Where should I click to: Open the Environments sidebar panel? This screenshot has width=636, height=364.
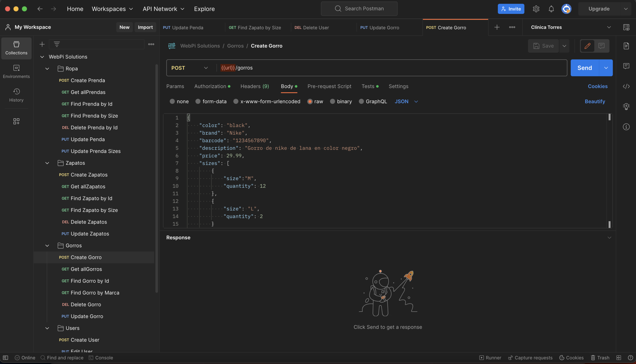[16, 72]
